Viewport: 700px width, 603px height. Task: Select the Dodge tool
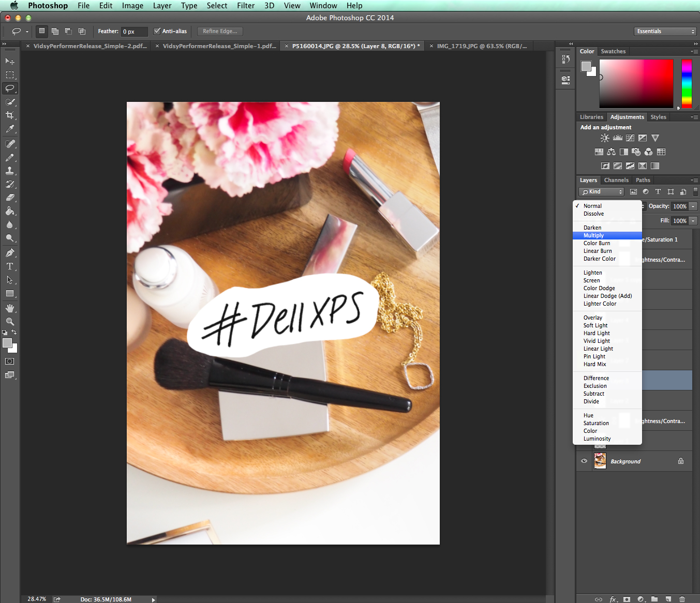pos(10,238)
